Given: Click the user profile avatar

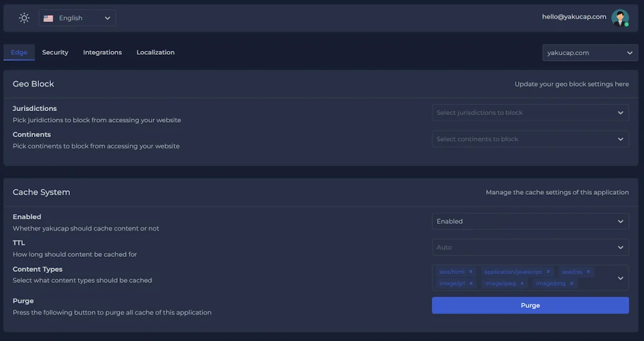Looking at the screenshot, I should [619, 18].
